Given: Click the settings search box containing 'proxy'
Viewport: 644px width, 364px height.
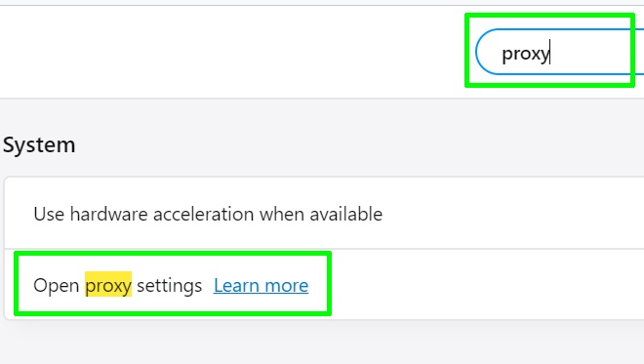Looking at the screenshot, I should tap(559, 52).
